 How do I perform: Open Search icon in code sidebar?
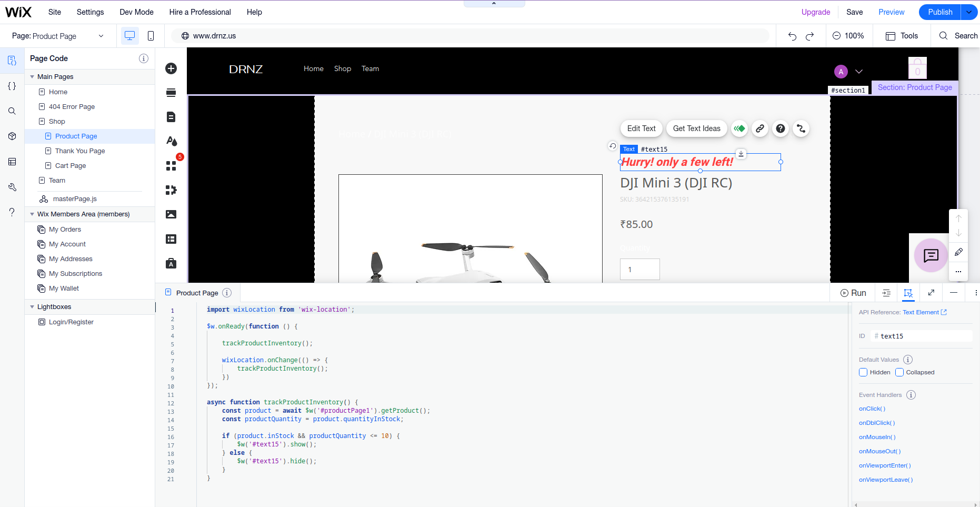coord(12,111)
